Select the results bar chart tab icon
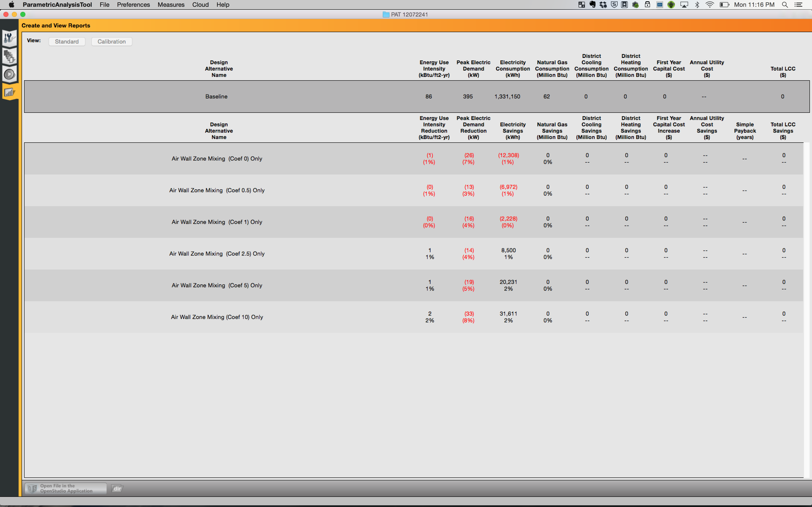Screen dimensions: 812x507 pos(9,92)
